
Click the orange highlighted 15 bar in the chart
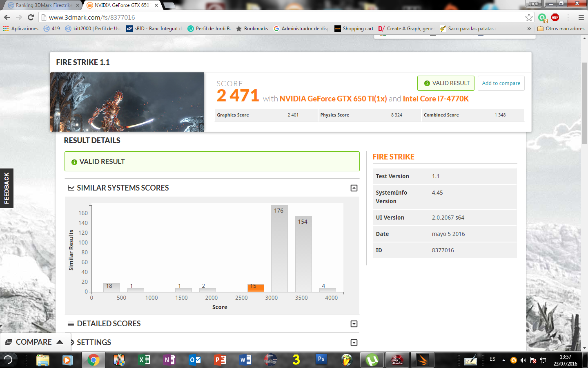tap(256, 288)
